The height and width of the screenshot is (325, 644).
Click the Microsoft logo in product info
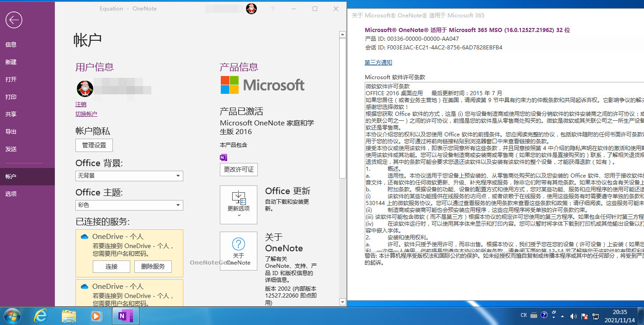pyautogui.click(x=262, y=85)
